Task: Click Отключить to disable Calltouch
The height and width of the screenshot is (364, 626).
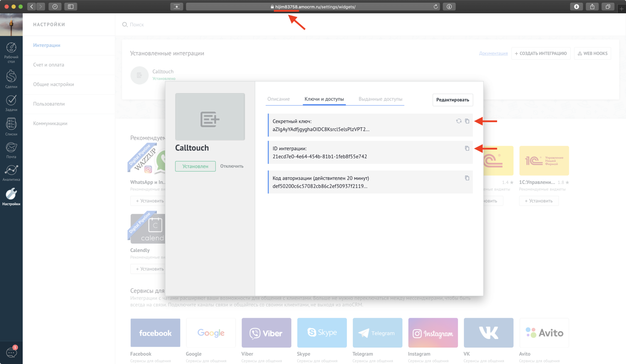Action: [x=232, y=166]
